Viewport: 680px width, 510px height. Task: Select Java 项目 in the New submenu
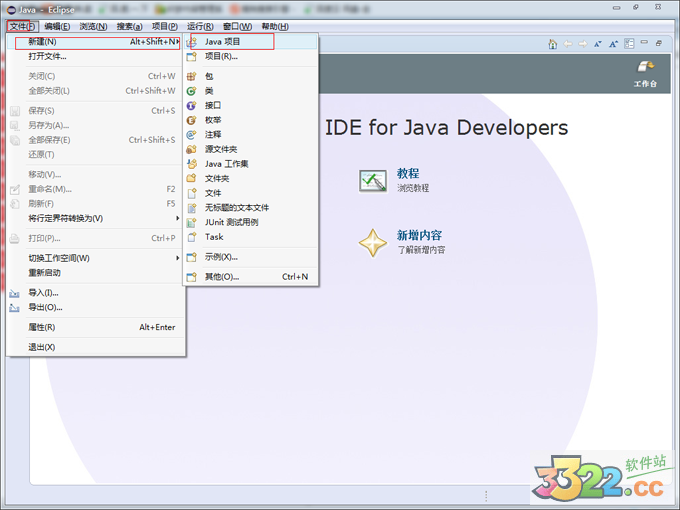pos(251,42)
